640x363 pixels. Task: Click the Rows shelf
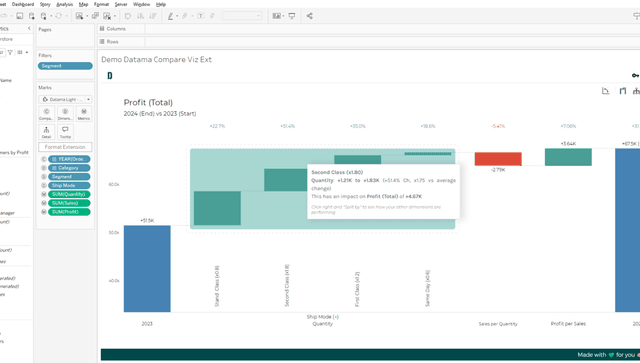tap(369, 42)
